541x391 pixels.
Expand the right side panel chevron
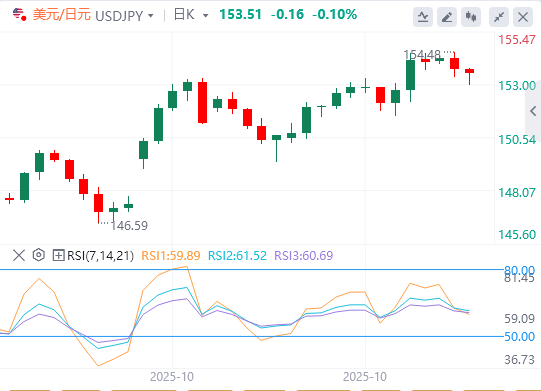pos(533,111)
